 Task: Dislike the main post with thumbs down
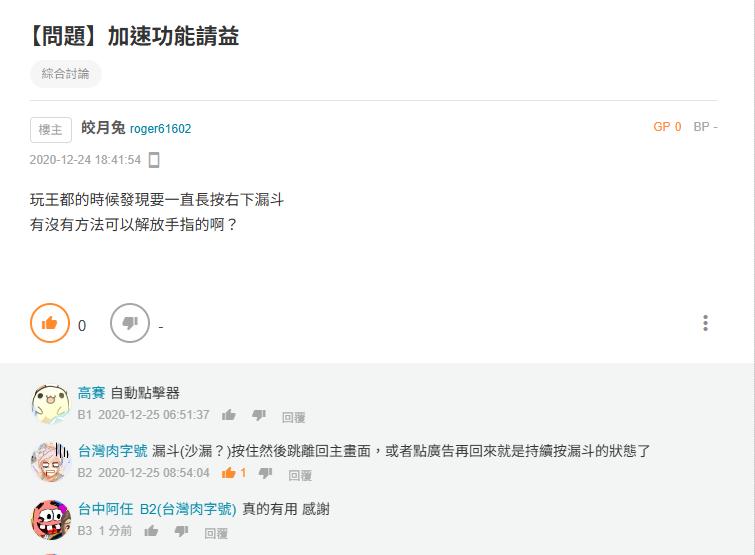pos(130,323)
